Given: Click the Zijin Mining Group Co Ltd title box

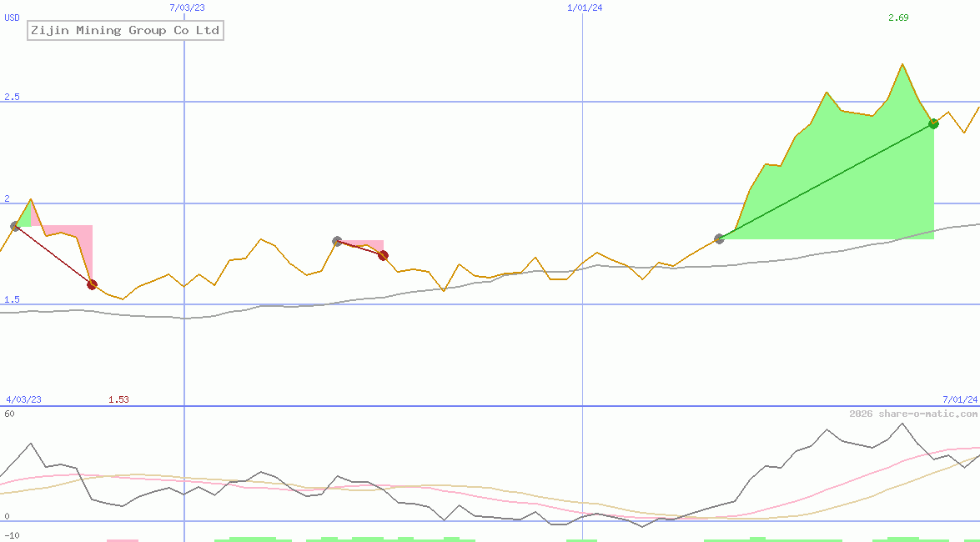Looking at the screenshot, I should tap(124, 30).
